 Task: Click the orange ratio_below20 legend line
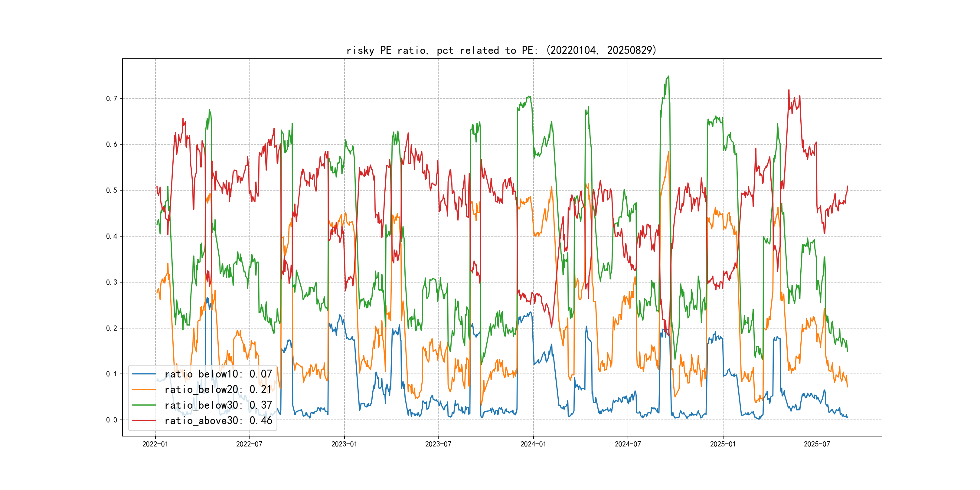(x=144, y=390)
